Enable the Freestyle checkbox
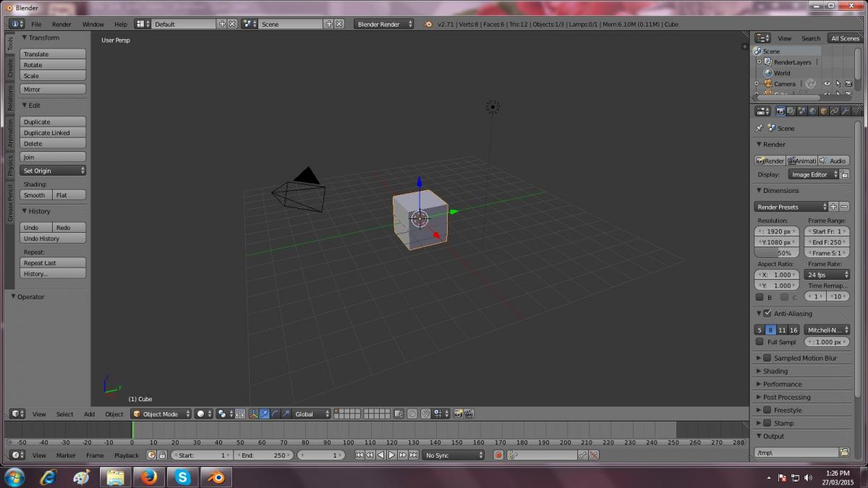Image resolution: width=868 pixels, height=488 pixels. pyautogui.click(x=767, y=410)
